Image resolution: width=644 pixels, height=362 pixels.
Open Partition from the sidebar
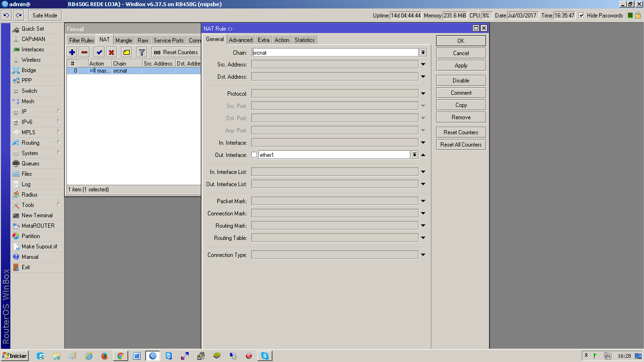(x=37, y=236)
